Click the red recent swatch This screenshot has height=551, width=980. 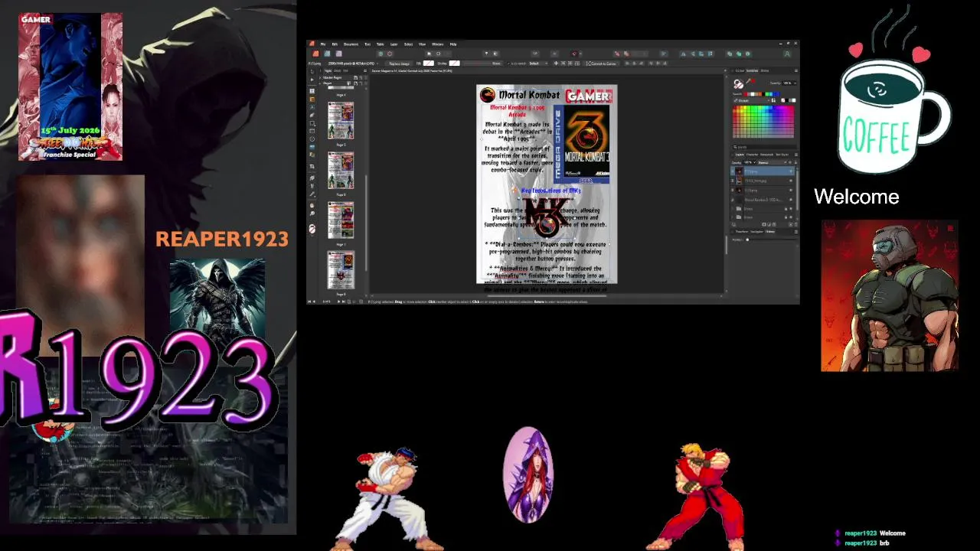tap(745, 94)
